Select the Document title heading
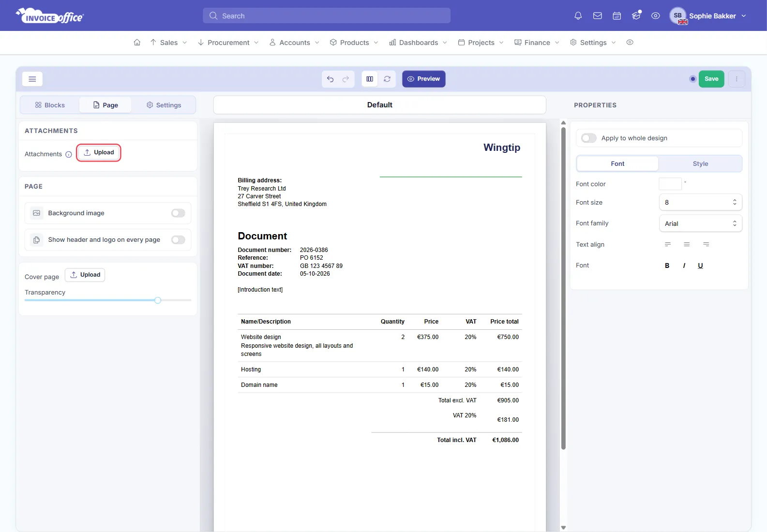This screenshot has width=767, height=532. 262,236
